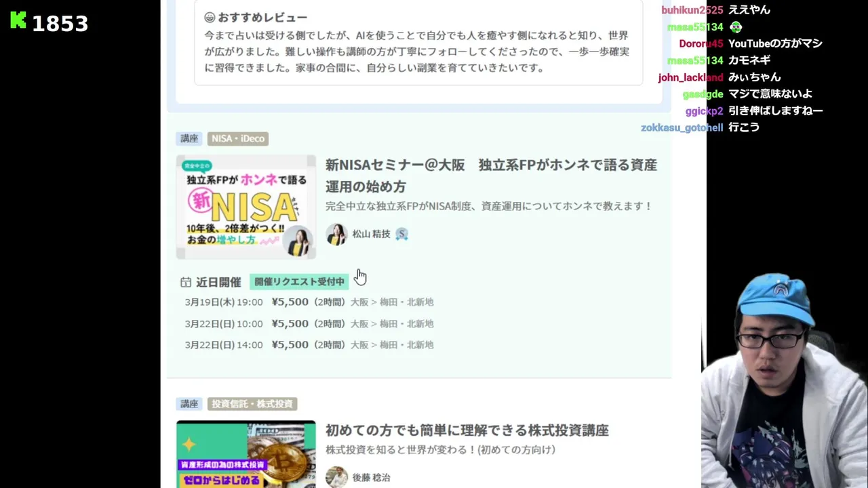Click the viewer count 1853
This screenshot has width=868, height=488.
tap(60, 24)
